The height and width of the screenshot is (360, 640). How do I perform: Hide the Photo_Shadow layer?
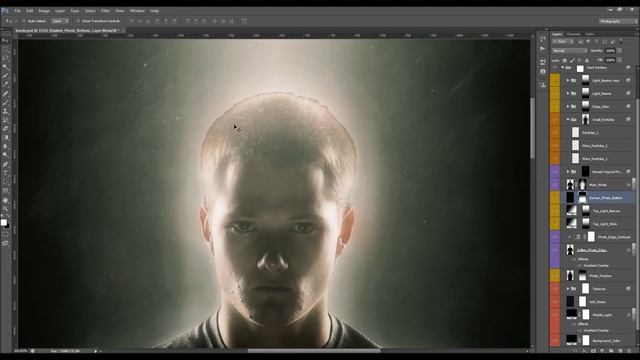[x=555, y=276]
